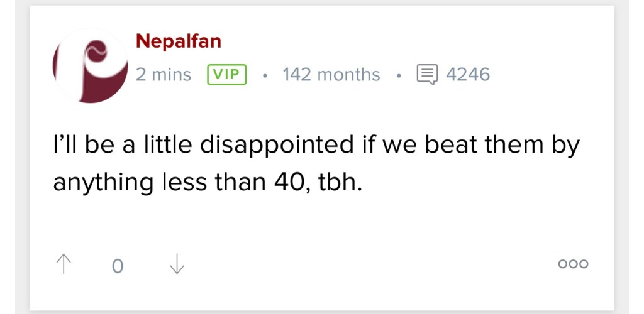Click the green VIP badge
The width and height of the screenshot is (644, 314).
[x=226, y=75]
